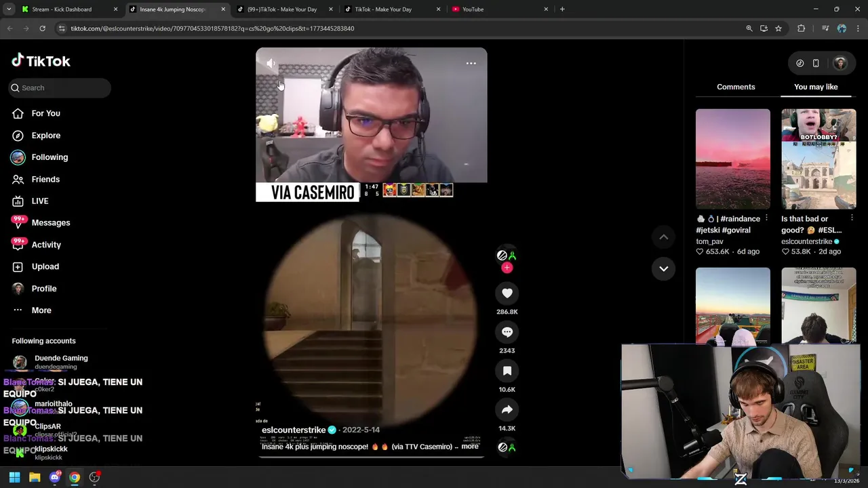Image resolution: width=868 pixels, height=488 pixels.
Task: Open the eslcounterstrike avatar beside the video
Action: (507, 256)
